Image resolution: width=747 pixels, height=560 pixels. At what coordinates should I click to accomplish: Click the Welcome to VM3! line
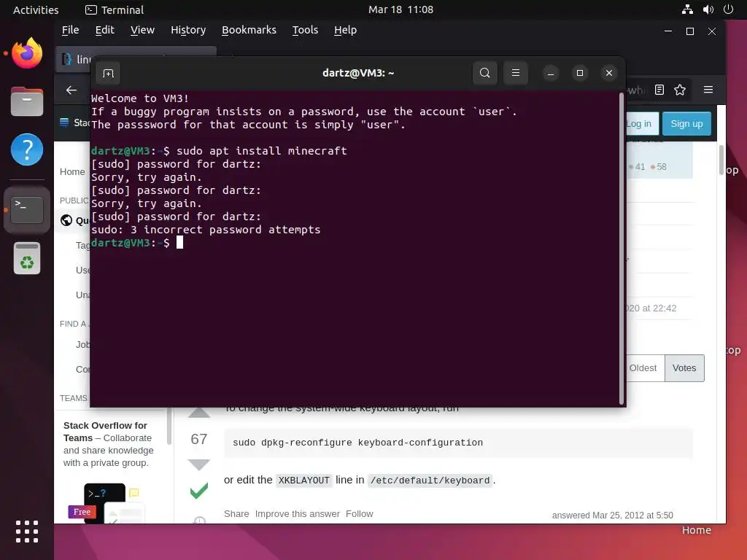tap(140, 98)
